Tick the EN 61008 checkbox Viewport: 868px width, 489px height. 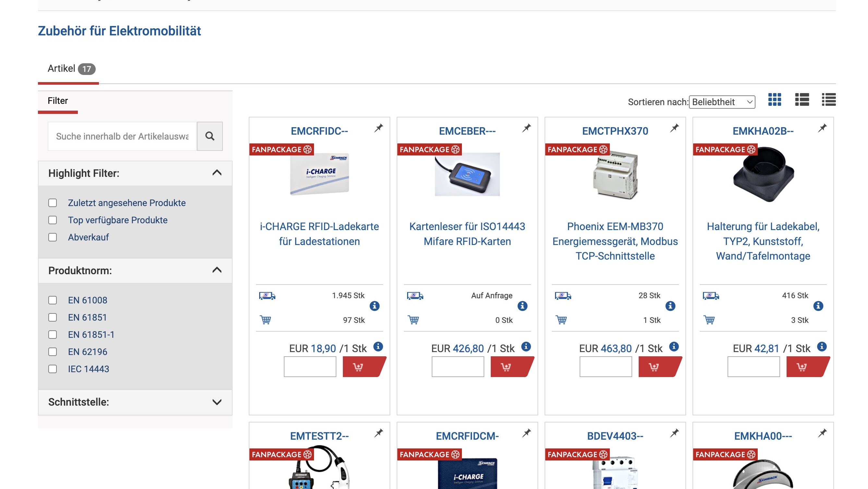pos(53,300)
